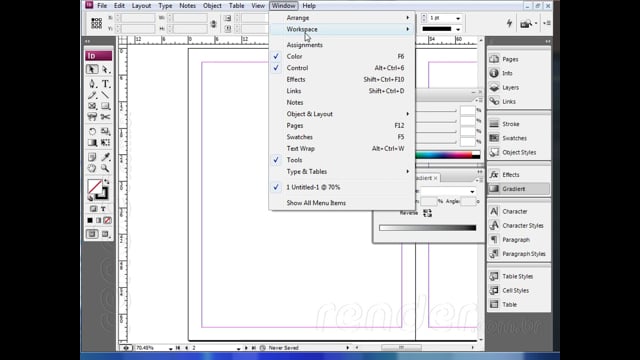The image size is (640, 360).
Task: Expand the Workspace submenu
Action: pos(342,29)
